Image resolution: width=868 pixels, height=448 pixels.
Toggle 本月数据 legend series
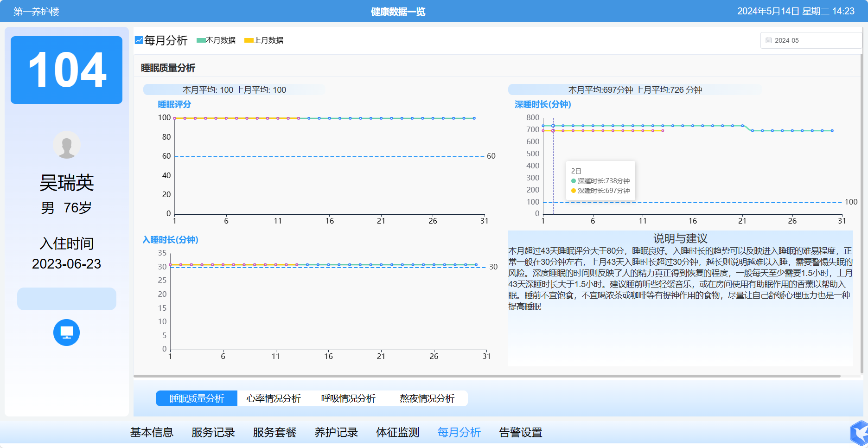click(216, 40)
